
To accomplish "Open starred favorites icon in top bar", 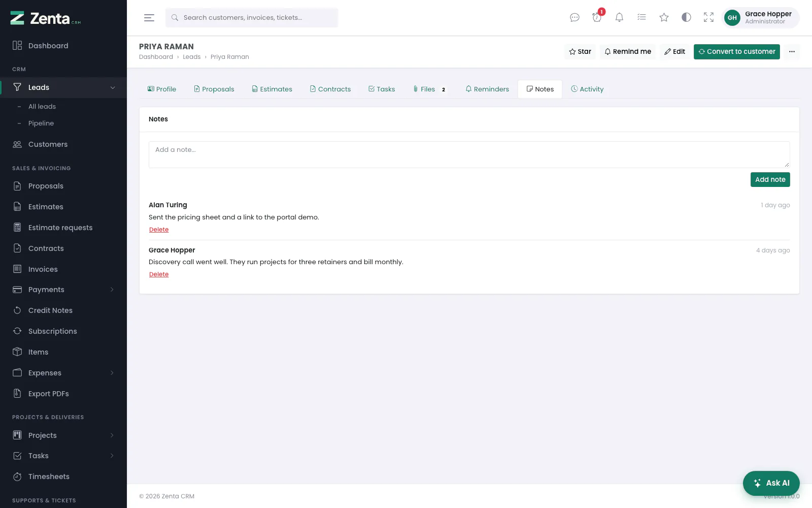I will [664, 17].
